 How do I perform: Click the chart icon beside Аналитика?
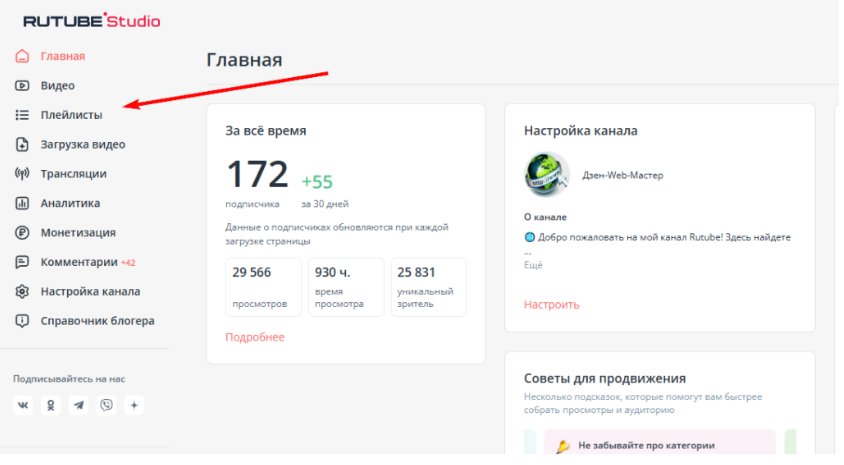(x=22, y=203)
